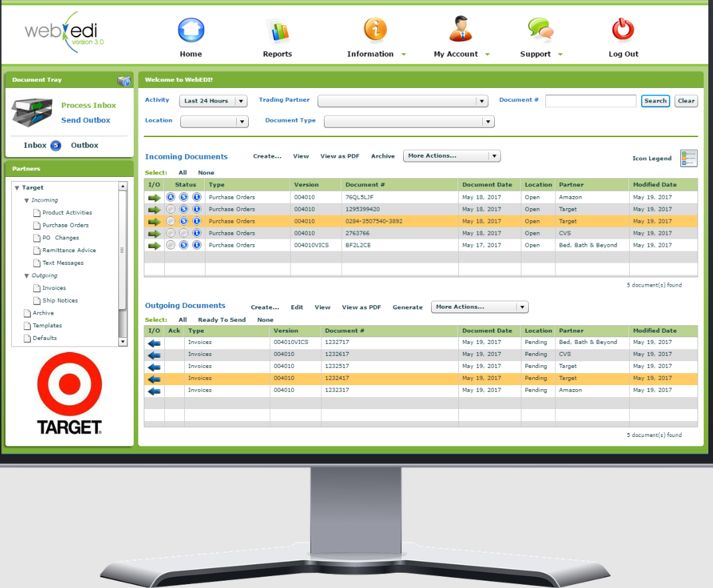Select None under Incoming Documents
Image resolution: width=713 pixels, height=588 pixels.
pos(206,173)
